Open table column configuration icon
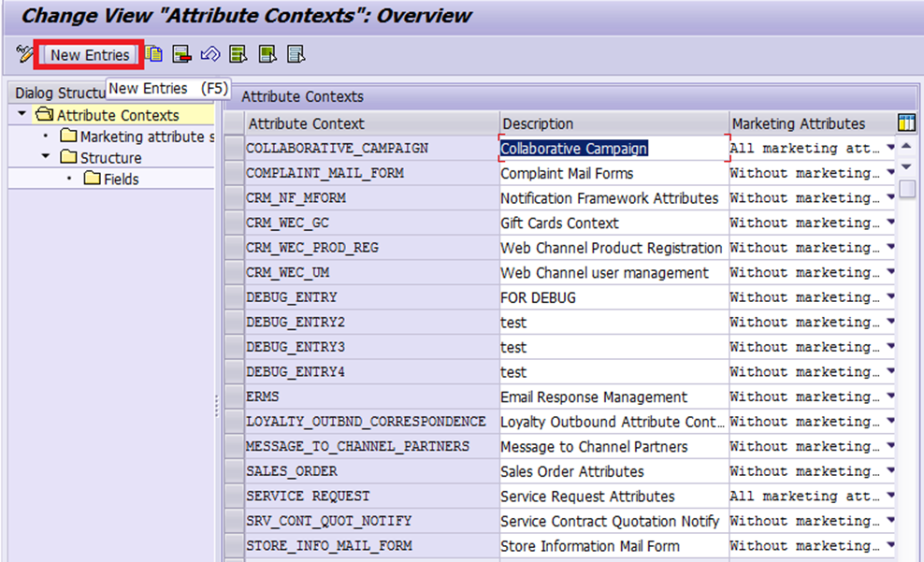924x562 pixels. 906,122
